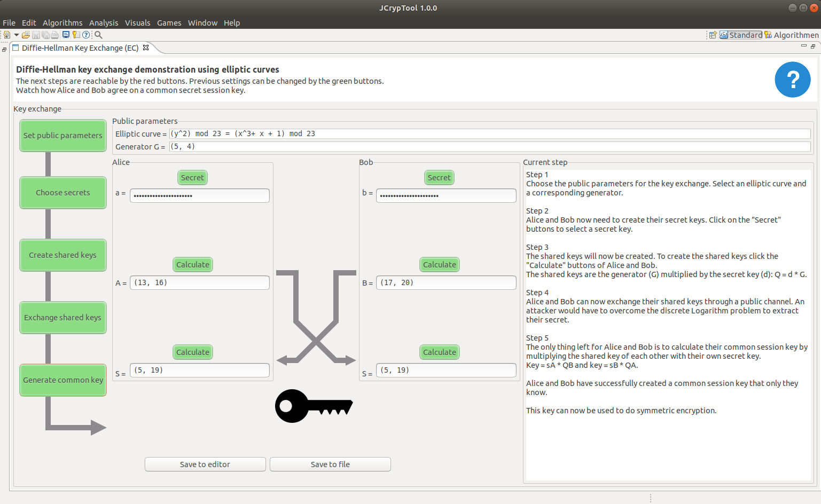
Task: Open the Games menu
Action: pos(169,22)
